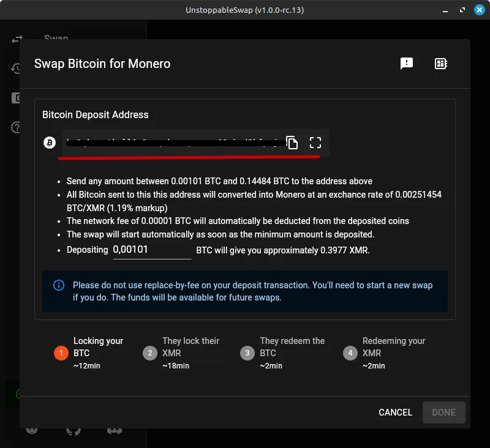Click "BTC will give you approximately 0.3977 XMR"

coord(283,250)
